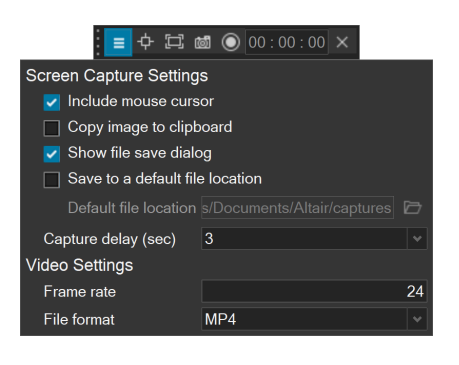Image resolution: width=459 pixels, height=365 pixels.
Task: Click the Capture delay value field showing 3
Action: click(x=304, y=239)
